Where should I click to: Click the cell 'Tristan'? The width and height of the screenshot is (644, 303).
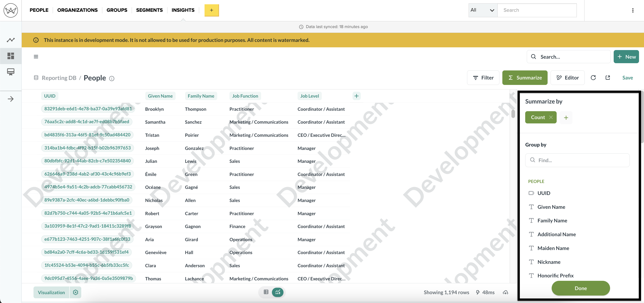pyautogui.click(x=152, y=135)
